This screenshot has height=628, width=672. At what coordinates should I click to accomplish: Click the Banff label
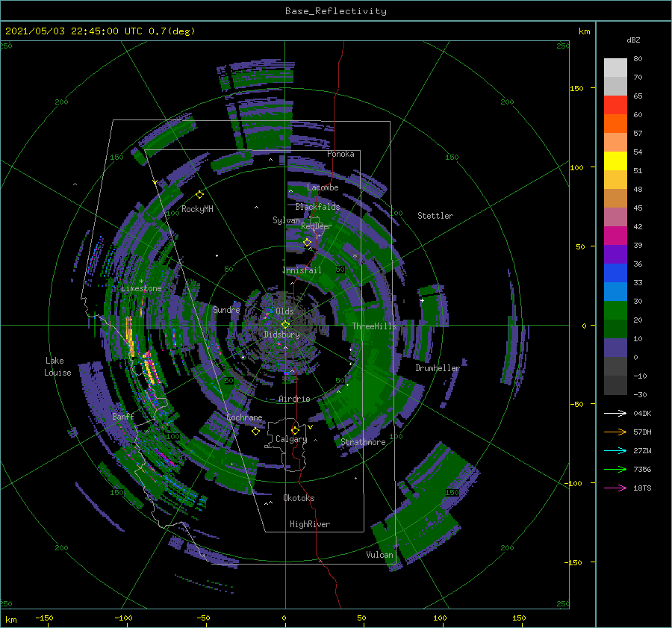123,416
